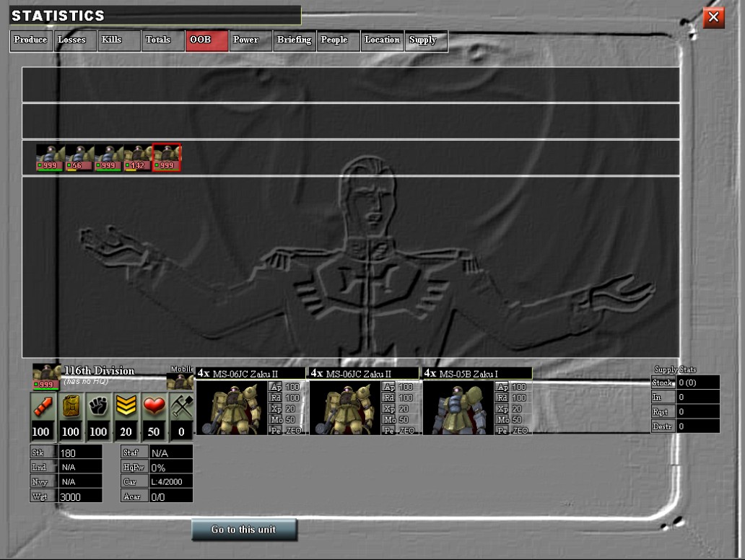Open the Kills tab

point(118,40)
